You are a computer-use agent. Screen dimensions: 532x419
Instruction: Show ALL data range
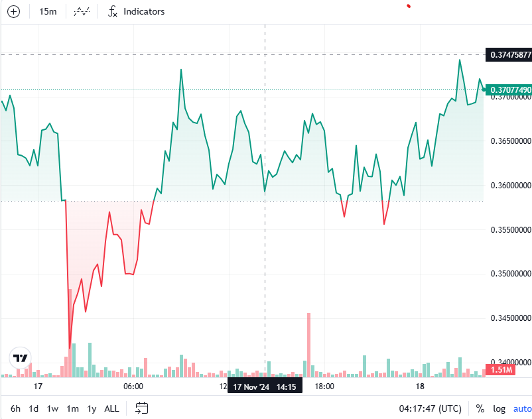tap(112, 408)
